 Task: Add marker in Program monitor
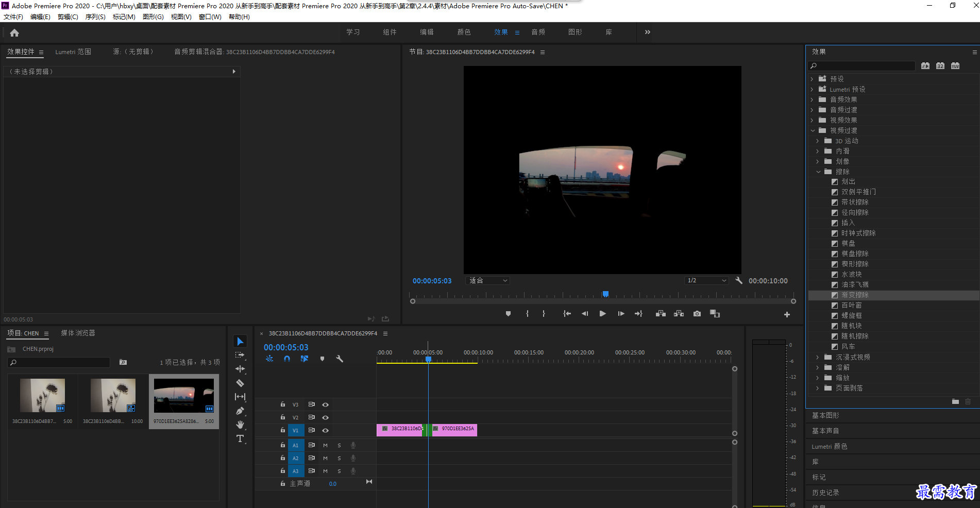click(x=508, y=314)
